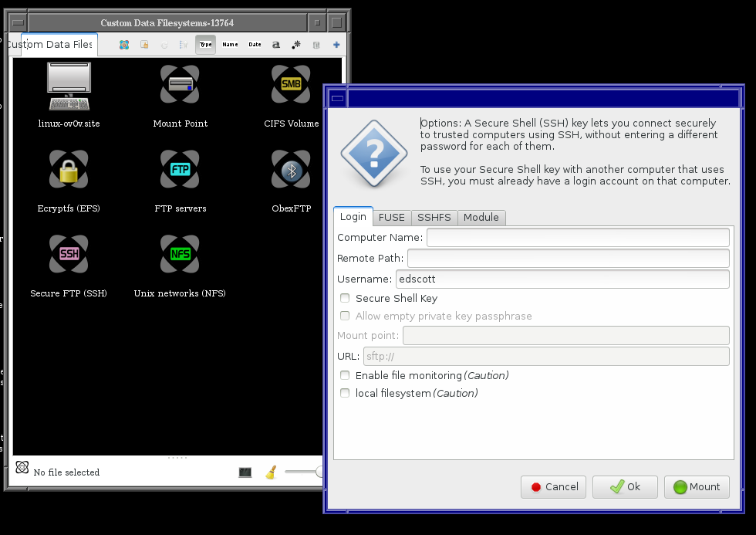Enable the Secure Shell Key checkbox
This screenshot has height=535, width=756.
pyautogui.click(x=346, y=298)
